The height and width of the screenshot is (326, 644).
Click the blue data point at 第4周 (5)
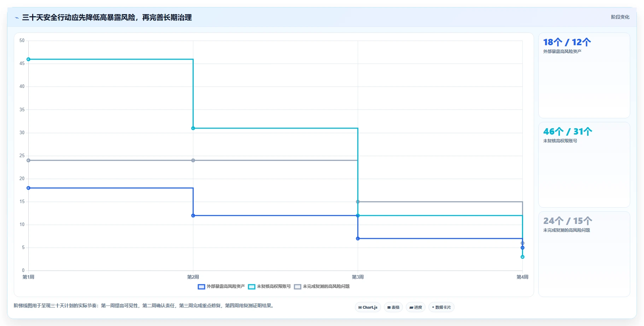522,248
